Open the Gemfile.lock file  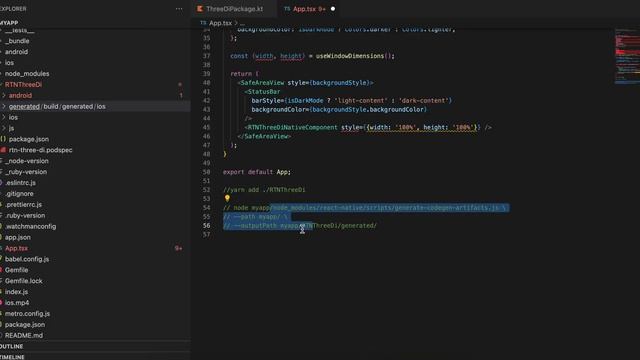click(24, 281)
